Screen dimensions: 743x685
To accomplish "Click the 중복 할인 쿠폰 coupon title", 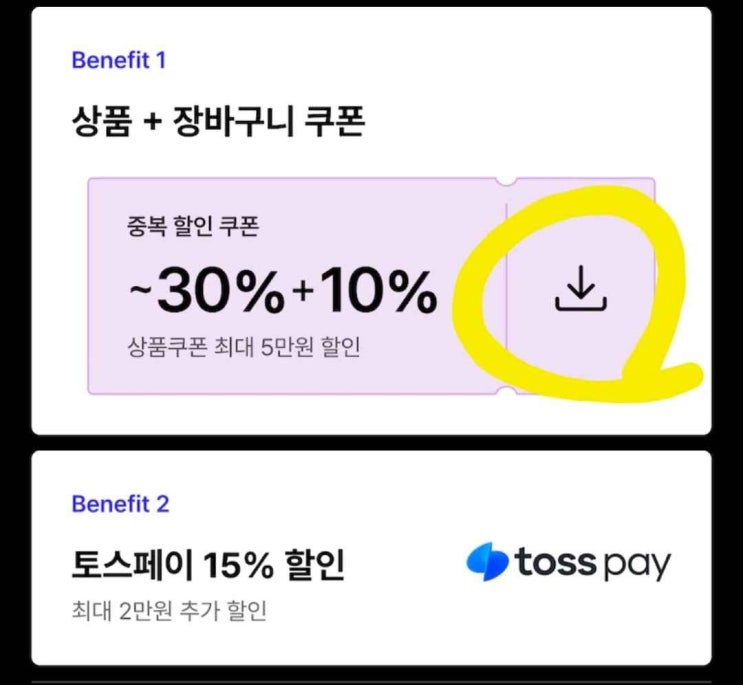I will click(193, 225).
